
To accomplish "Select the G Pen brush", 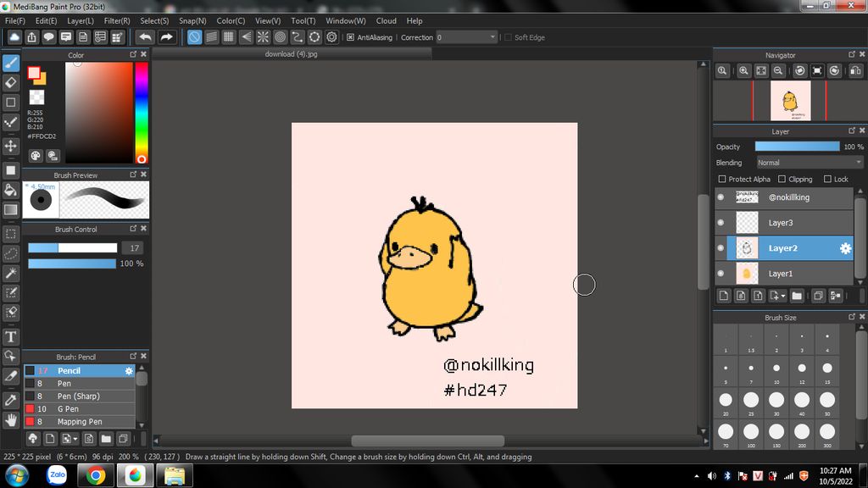I will click(x=68, y=409).
